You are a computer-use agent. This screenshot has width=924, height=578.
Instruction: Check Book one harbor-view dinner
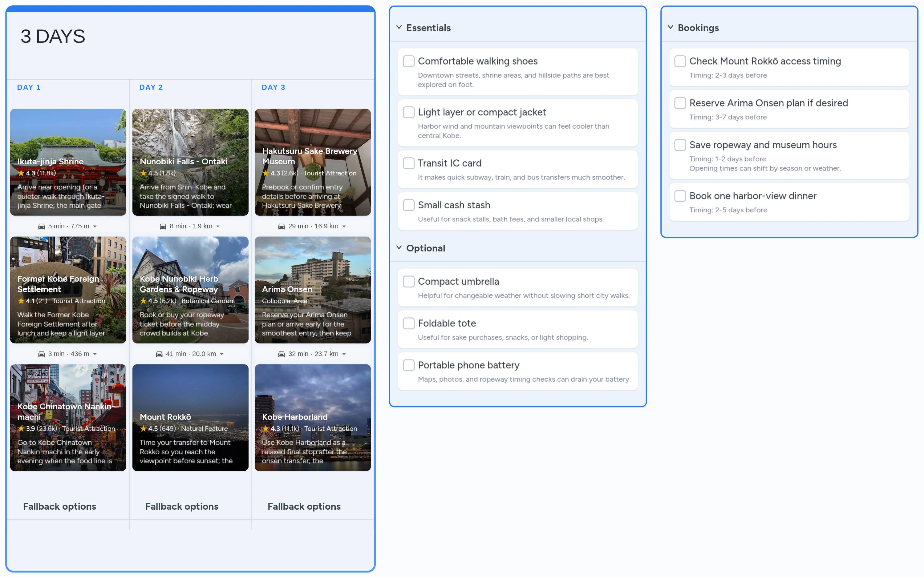coord(680,196)
